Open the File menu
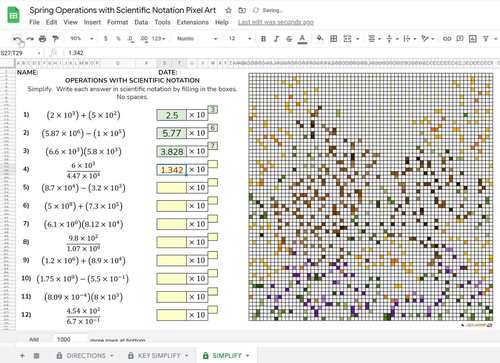500x363 pixels. [x=34, y=22]
